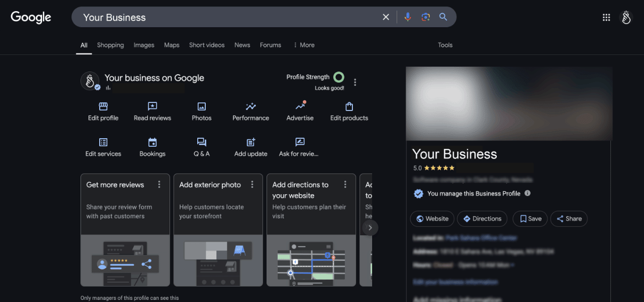This screenshot has width=644, height=302.
Task: Click the profile management info icon
Action: [x=527, y=193]
